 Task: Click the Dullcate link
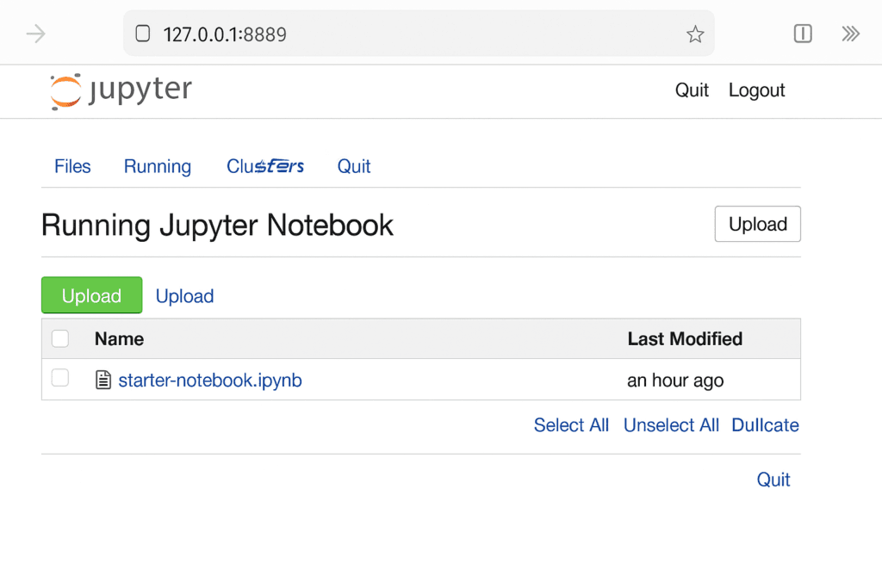click(x=765, y=425)
